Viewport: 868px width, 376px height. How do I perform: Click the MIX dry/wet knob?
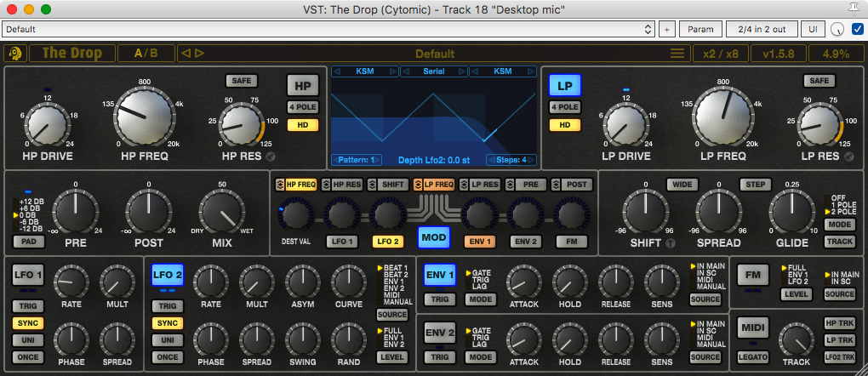(x=221, y=214)
